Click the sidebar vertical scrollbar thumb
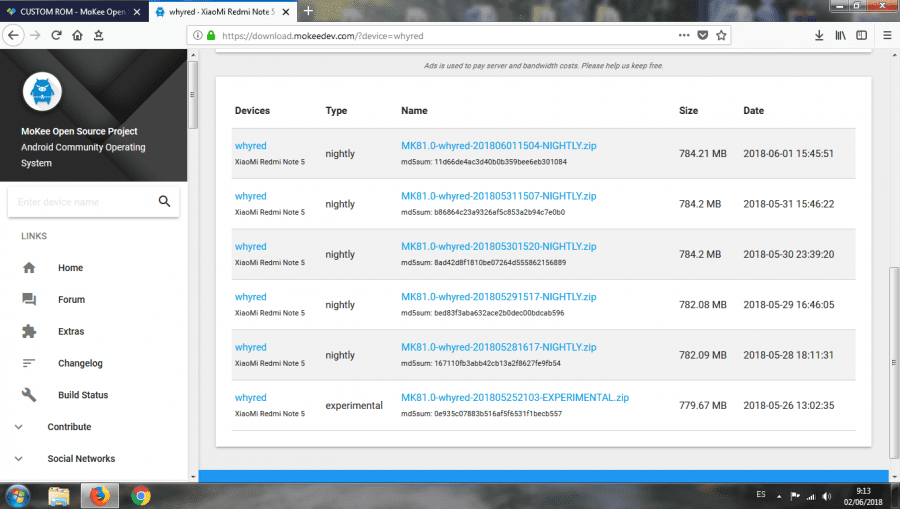The image size is (900, 509). 193,95
